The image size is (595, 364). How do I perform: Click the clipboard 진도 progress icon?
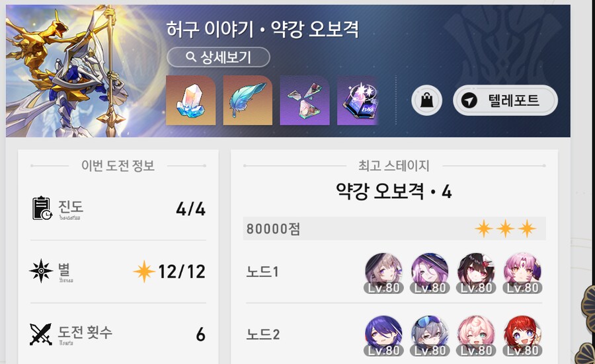[x=42, y=208]
